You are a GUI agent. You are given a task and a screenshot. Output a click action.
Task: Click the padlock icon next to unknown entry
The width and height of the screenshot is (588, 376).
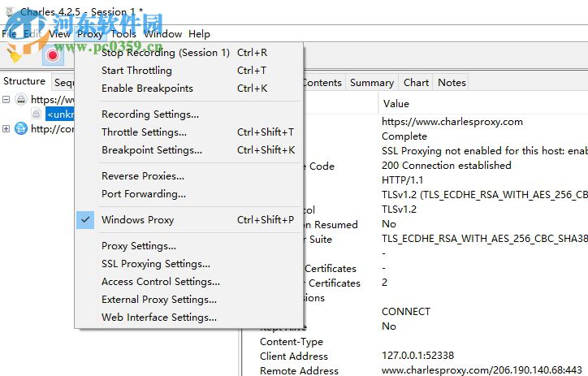pos(37,114)
